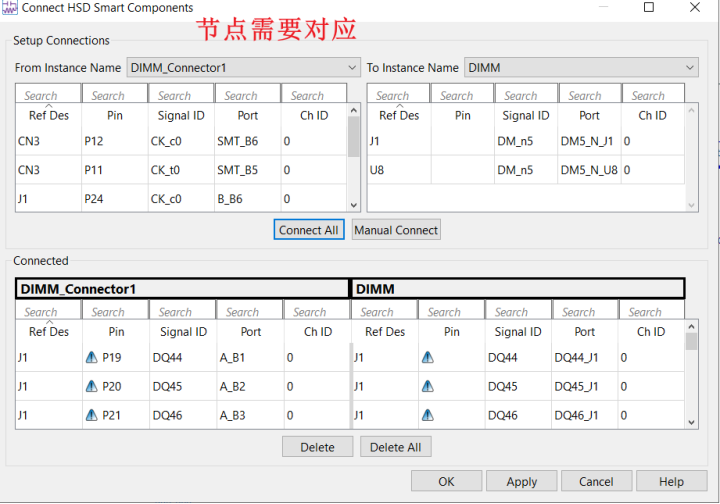Screen dimensions: 720x504
Task: Click Signal ID search field in From table
Action: click(181, 94)
